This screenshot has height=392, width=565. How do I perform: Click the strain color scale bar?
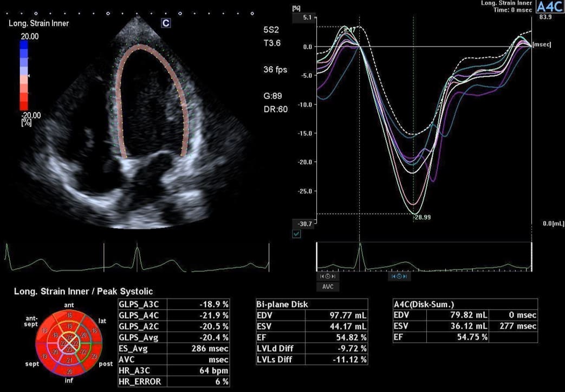pyautogui.click(x=24, y=75)
